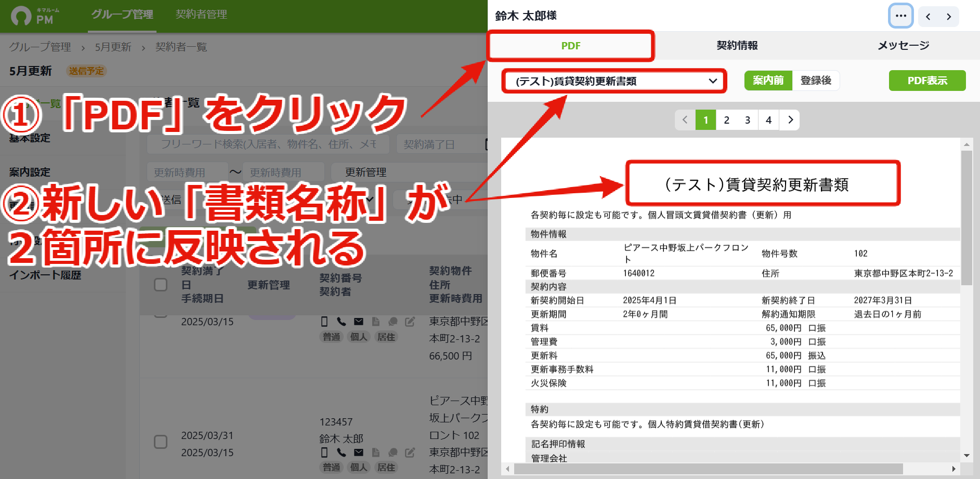
Task: Click the PDF viewer scroll-right arrow
Action: pos(954,469)
